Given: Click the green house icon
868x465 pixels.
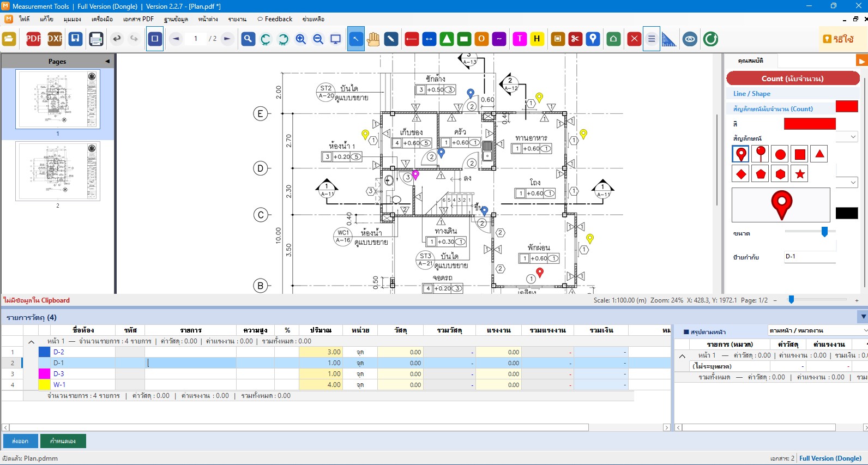Looking at the screenshot, I should pos(613,39).
